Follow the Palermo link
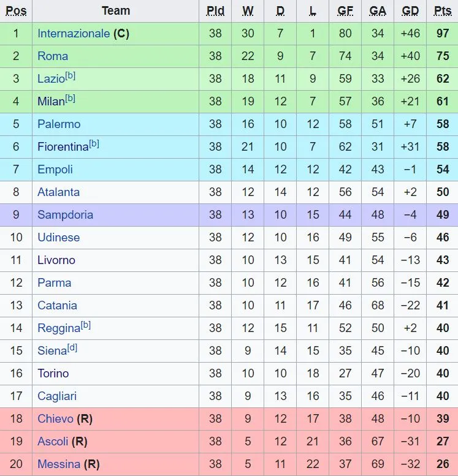 (x=59, y=124)
